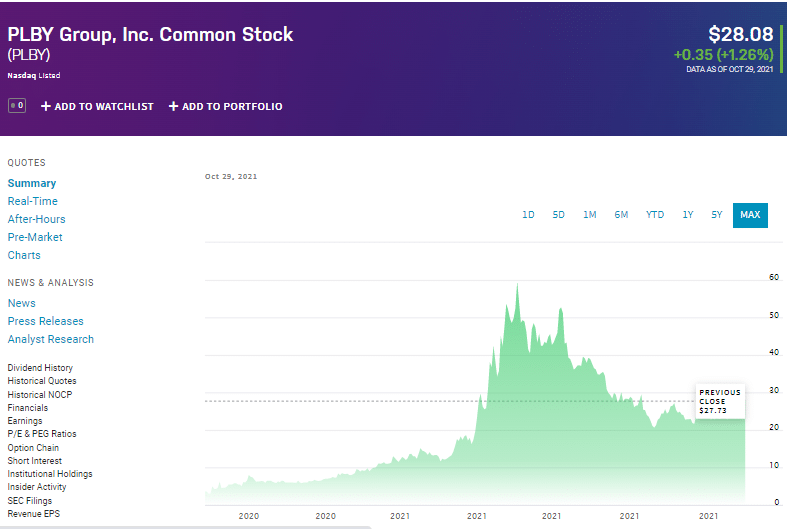View Financials page
The image size is (787, 529).
(x=28, y=408)
